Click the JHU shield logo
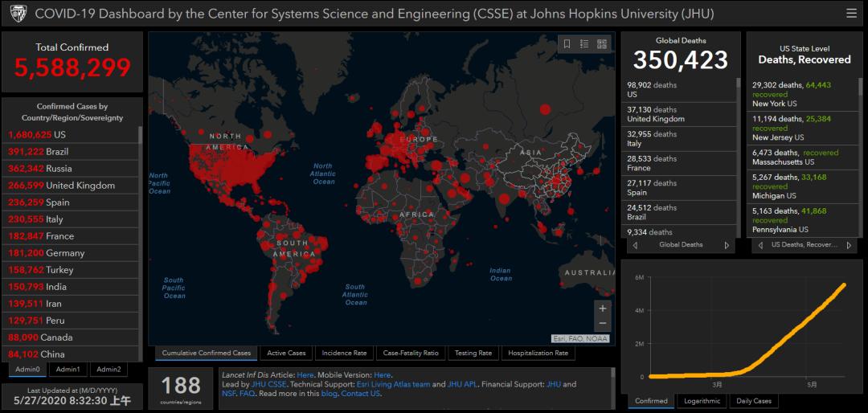The width and height of the screenshot is (868, 413). pyautogui.click(x=18, y=14)
